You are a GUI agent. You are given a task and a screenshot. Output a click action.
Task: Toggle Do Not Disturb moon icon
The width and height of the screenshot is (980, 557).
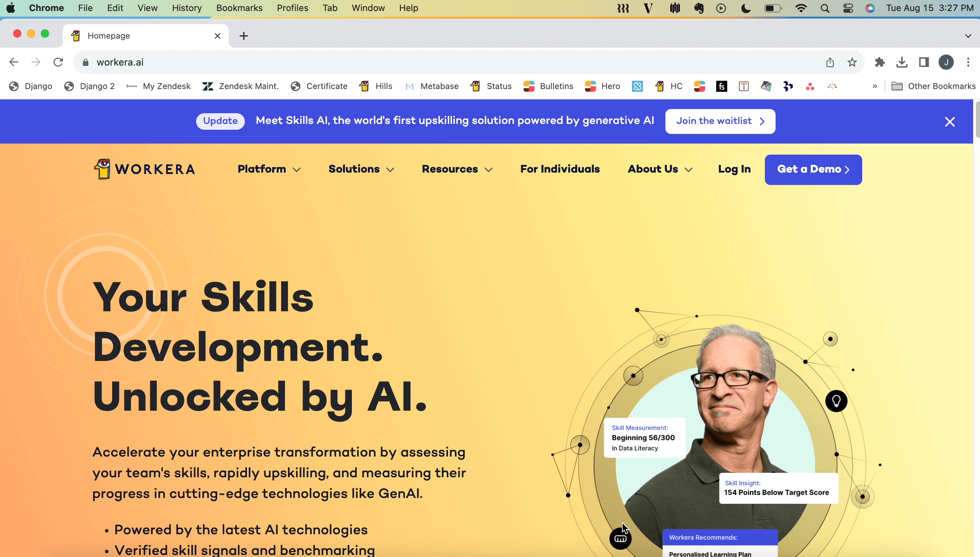[x=746, y=8]
